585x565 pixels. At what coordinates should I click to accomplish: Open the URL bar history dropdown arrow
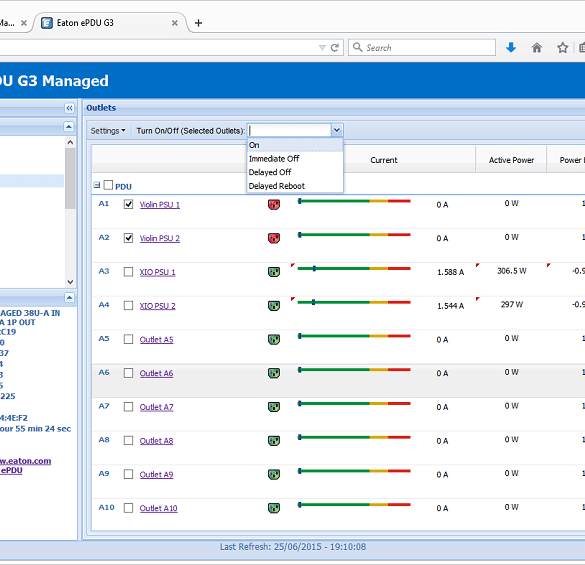click(322, 48)
